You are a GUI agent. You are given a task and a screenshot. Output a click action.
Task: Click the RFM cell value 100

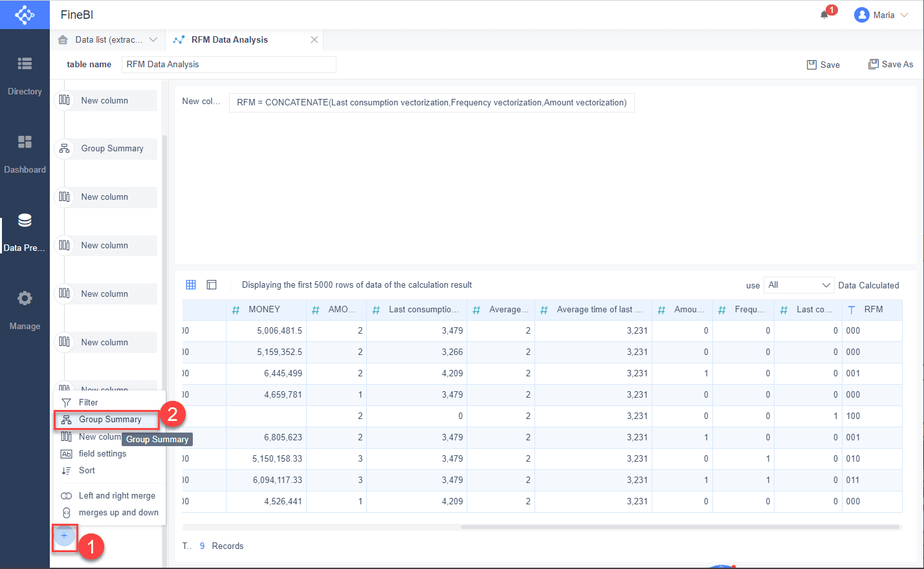point(853,416)
